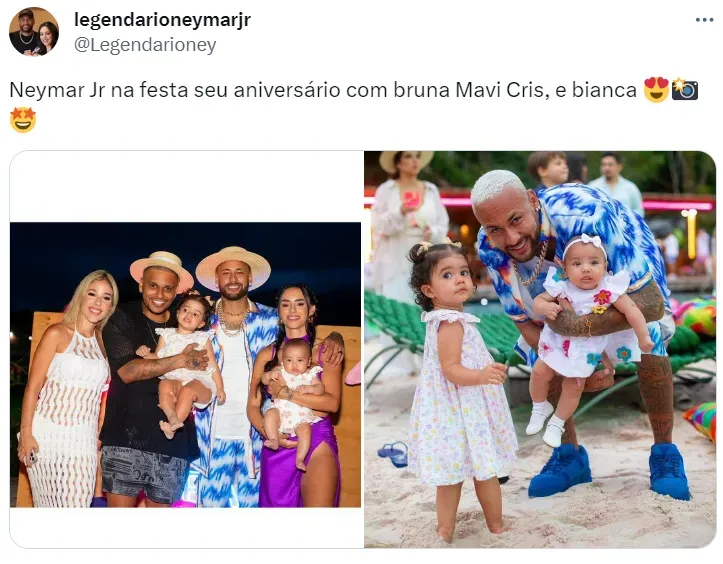The image size is (723, 564).
Task: Open the legendarioneymarjr display name link
Action: 162,20
